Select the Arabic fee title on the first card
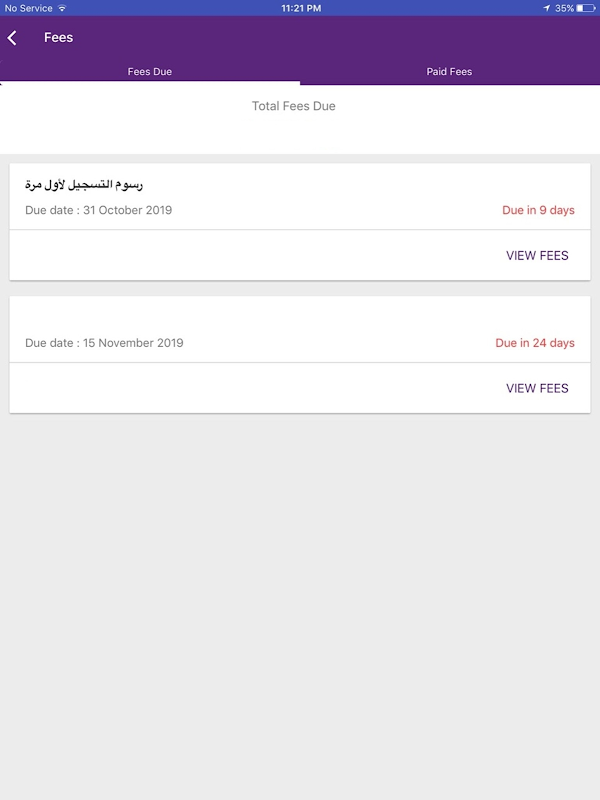Viewport: 600px width, 800px height. pyautogui.click(x=85, y=185)
